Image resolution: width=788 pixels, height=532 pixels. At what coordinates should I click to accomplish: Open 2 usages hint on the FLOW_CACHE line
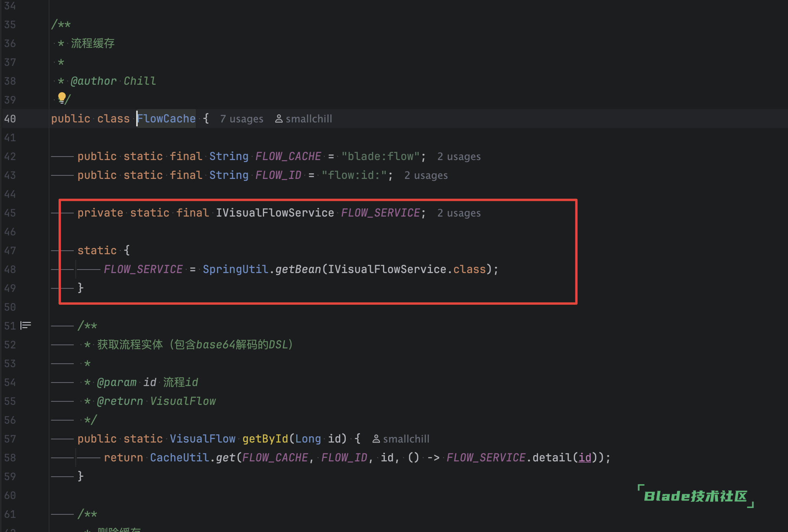459,157
